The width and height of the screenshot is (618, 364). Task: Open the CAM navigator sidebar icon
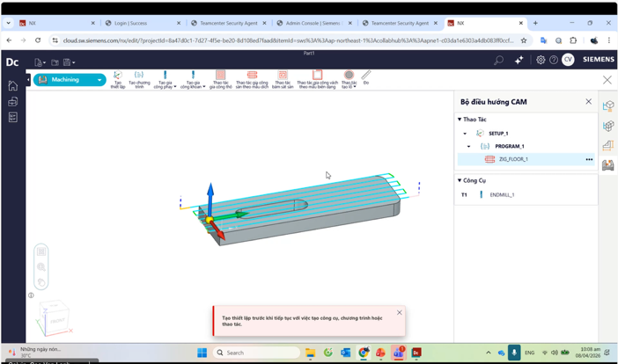pos(607,164)
